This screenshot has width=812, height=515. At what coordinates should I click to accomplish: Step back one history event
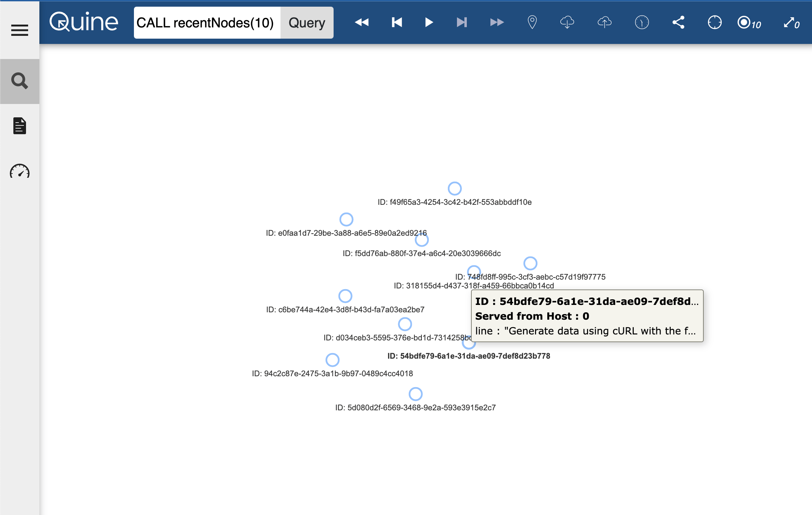(397, 22)
